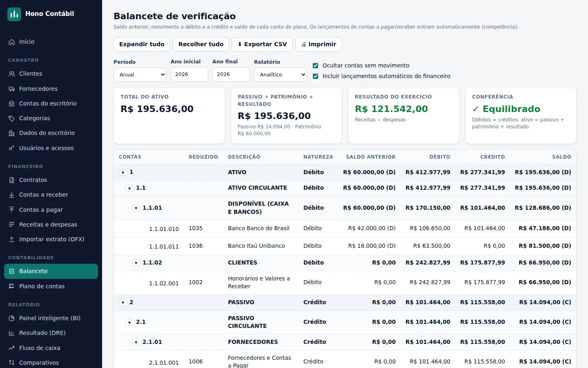Screen dimensions: 588x368
Task: Collapse account 2.1.01 FORNECEDORES group
Action: tap(136, 342)
